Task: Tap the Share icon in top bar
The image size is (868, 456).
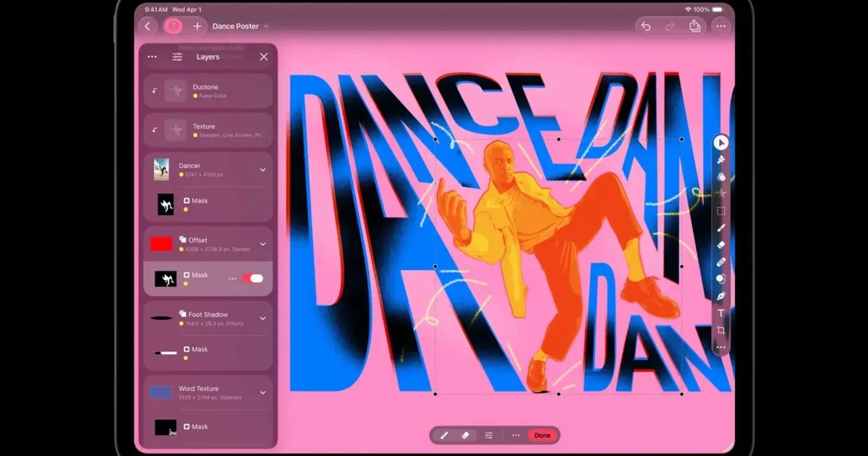Action: [694, 27]
